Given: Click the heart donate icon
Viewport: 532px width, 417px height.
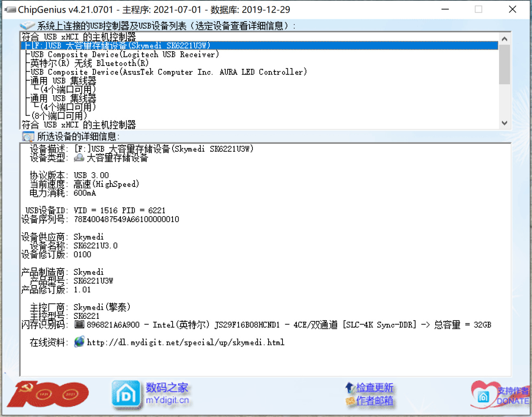Looking at the screenshot, I should coord(484,394).
